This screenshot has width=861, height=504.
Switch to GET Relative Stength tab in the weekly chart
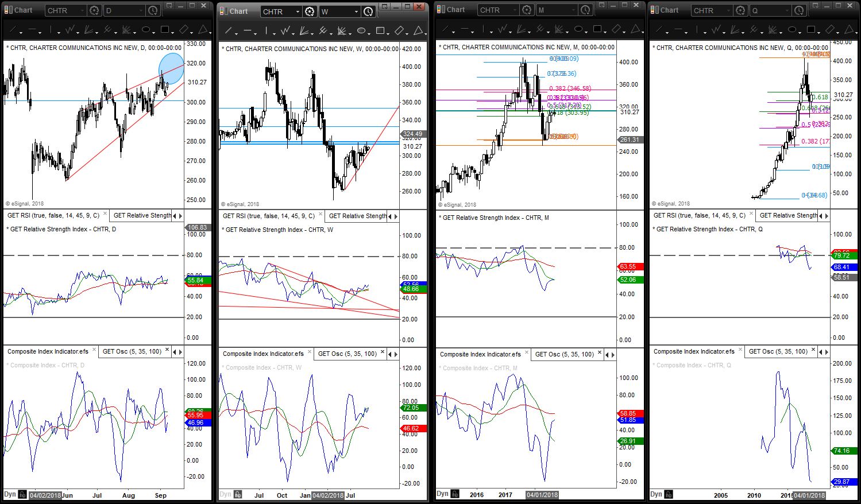pos(357,216)
